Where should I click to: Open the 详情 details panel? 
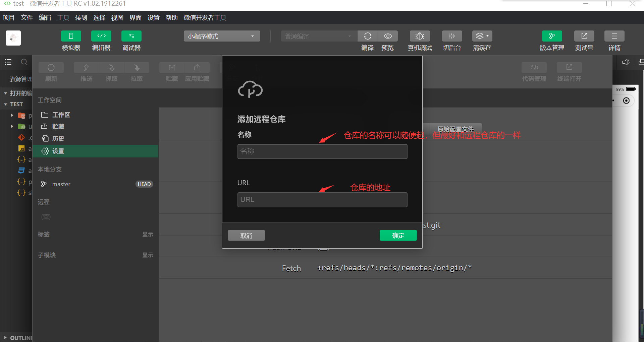[x=614, y=36]
